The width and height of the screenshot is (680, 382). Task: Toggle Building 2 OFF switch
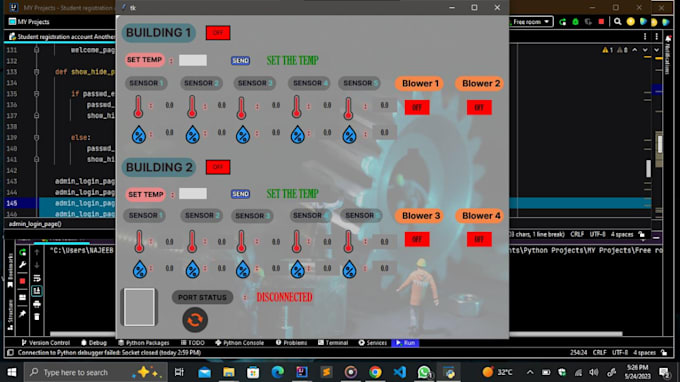218,167
